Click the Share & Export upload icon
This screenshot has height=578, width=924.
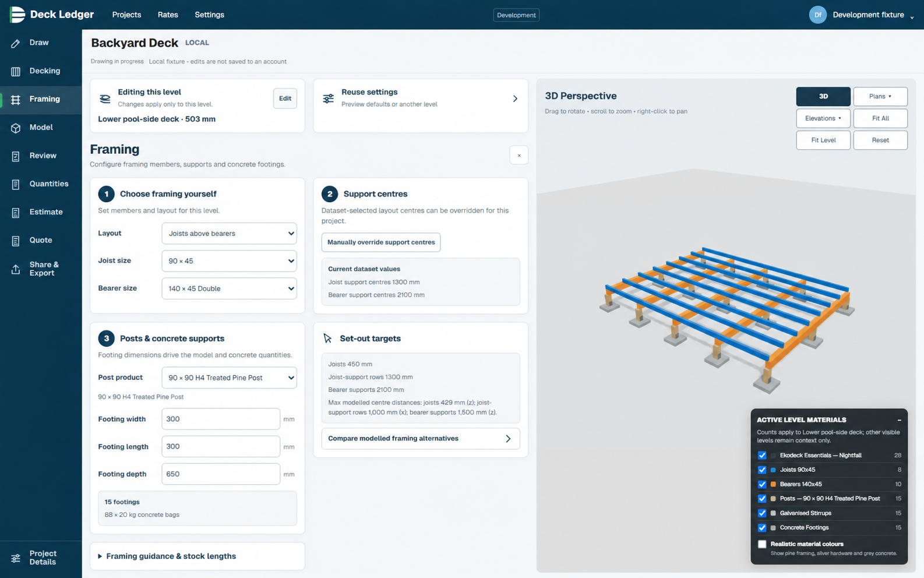[16, 269]
